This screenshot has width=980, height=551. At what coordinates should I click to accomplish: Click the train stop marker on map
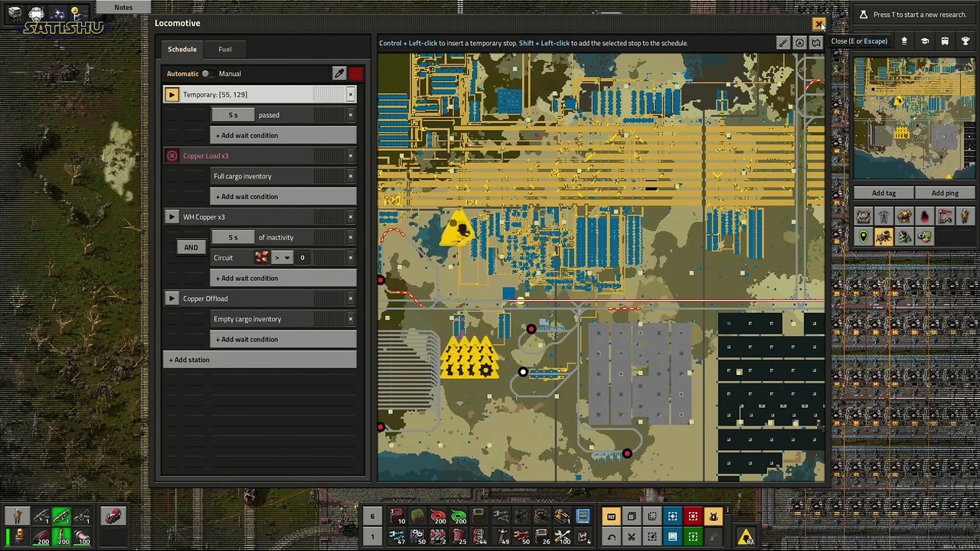click(523, 372)
